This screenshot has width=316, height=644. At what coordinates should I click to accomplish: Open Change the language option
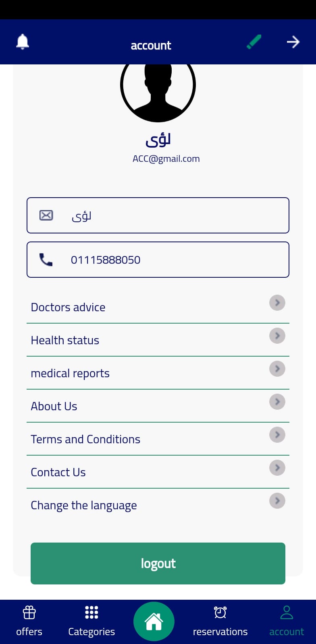pyautogui.click(x=84, y=505)
